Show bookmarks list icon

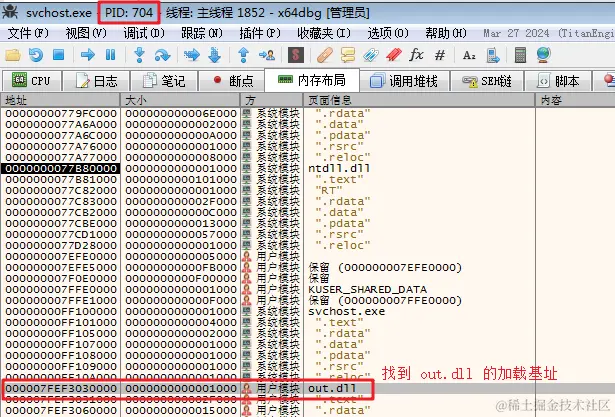coord(394,55)
